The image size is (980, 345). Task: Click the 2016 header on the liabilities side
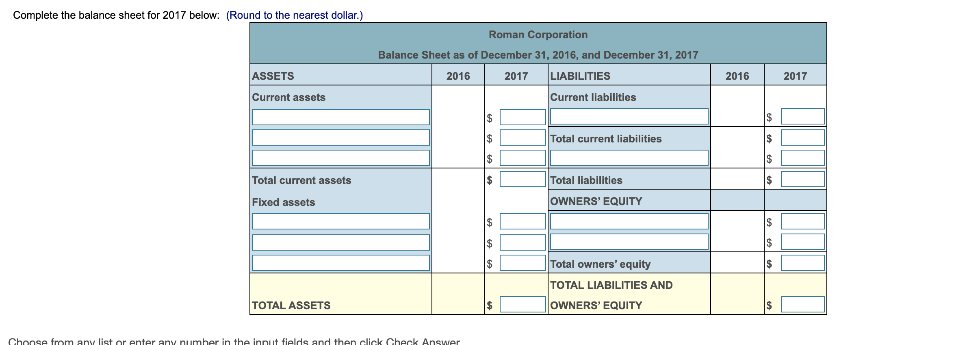tap(737, 76)
